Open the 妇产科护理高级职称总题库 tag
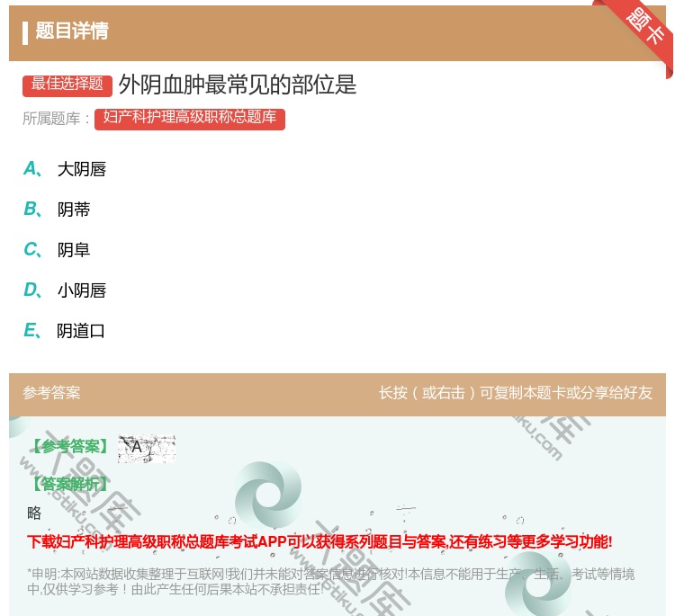 pyautogui.click(x=190, y=119)
